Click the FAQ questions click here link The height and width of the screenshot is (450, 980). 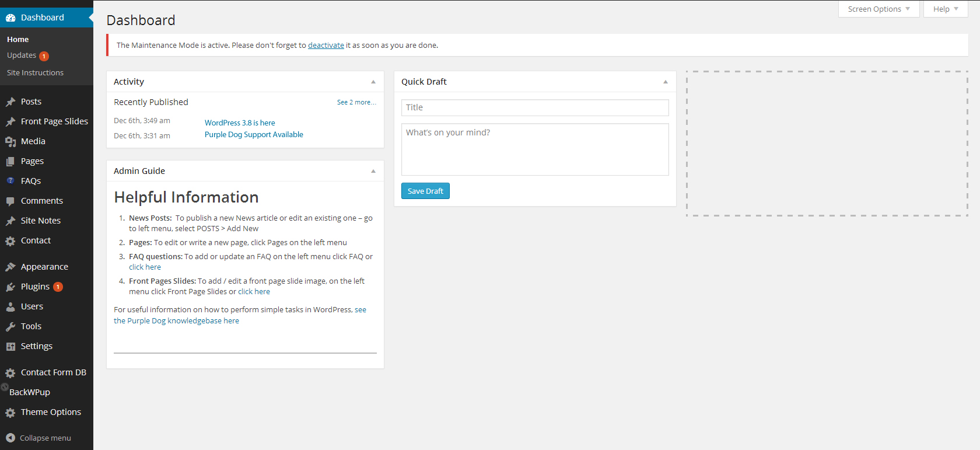(x=145, y=267)
